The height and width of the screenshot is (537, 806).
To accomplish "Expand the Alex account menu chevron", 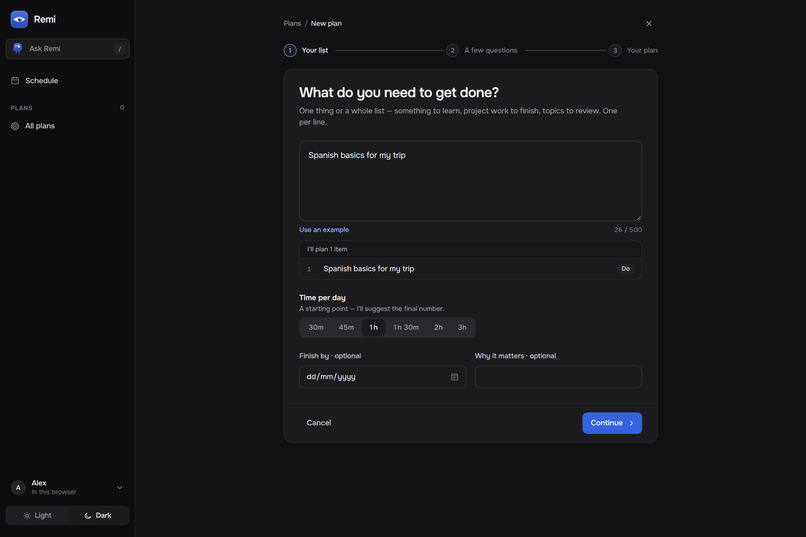I will [x=120, y=487].
